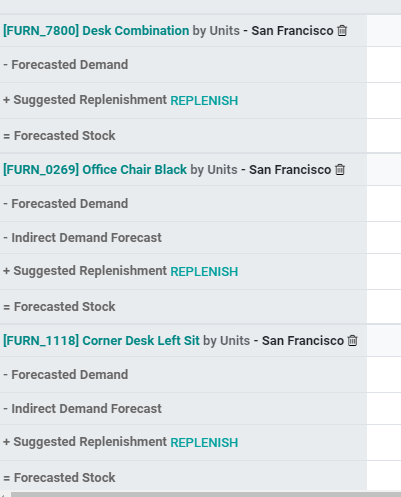Replenish the Desk Combination product

[204, 101]
